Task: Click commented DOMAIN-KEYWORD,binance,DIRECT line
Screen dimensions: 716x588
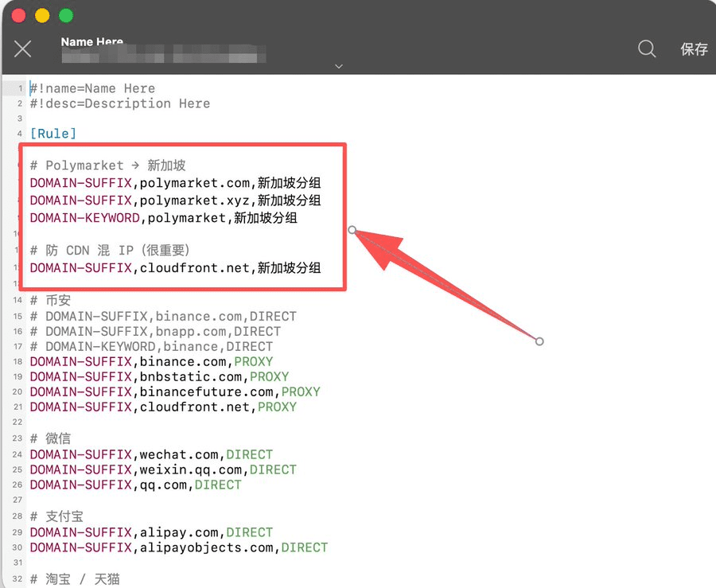Action: tap(151, 346)
